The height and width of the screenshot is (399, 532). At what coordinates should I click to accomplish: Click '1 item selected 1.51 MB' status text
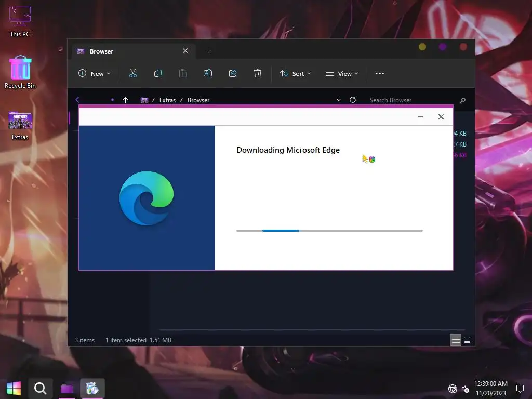coord(138,340)
